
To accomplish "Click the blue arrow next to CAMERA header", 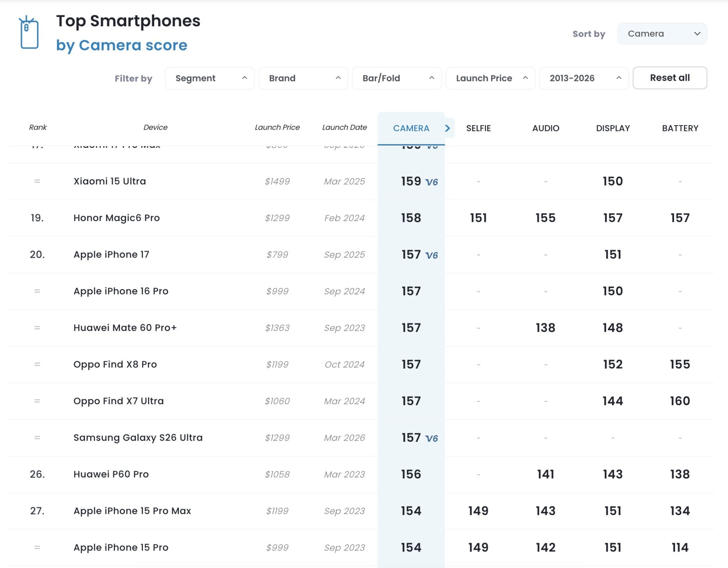I will click(x=448, y=128).
